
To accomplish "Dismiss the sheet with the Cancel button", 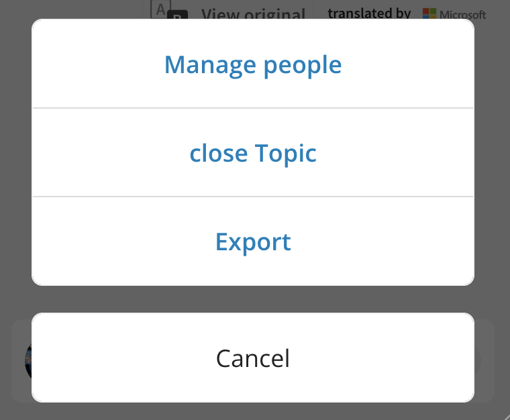I will coord(253,358).
